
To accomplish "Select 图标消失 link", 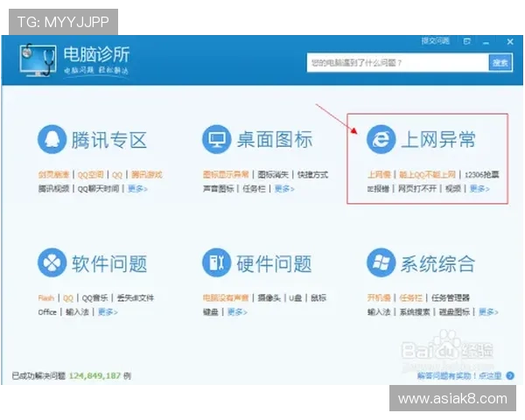I will (x=273, y=174).
